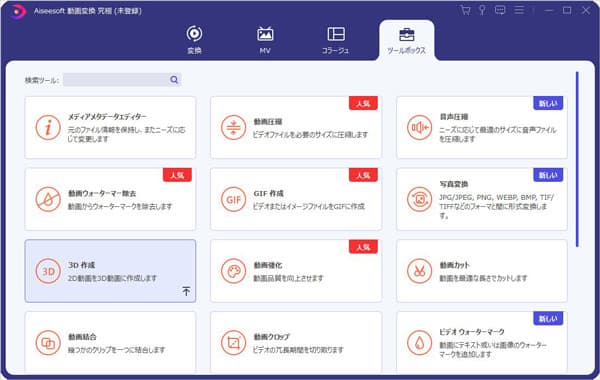Viewport: 600px width, 380px height.
Task: Open the 音声圧縮 audio compress icon
Action: pos(419,127)
